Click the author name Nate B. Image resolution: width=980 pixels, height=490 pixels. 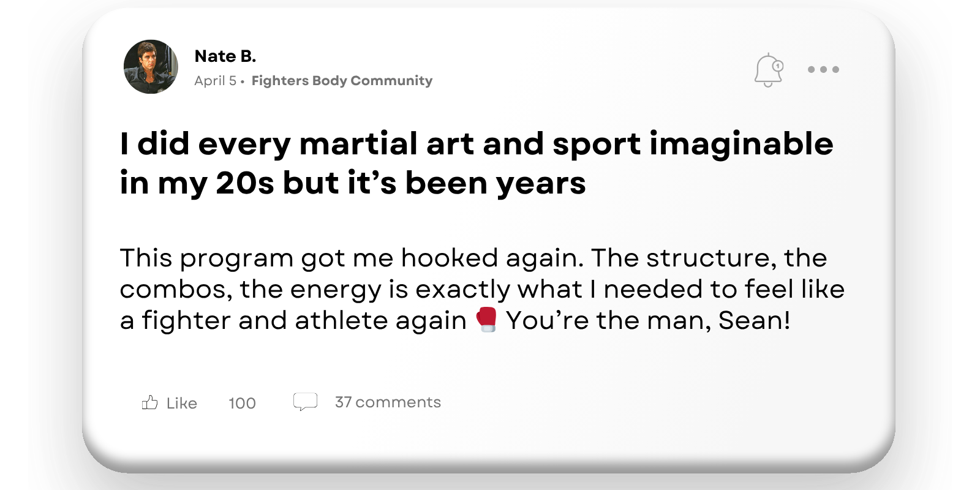225,56
